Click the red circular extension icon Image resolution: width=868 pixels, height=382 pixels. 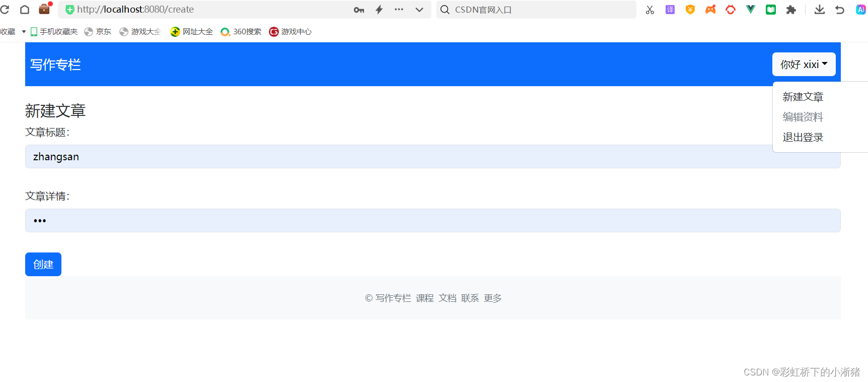[x=731, y=10]
